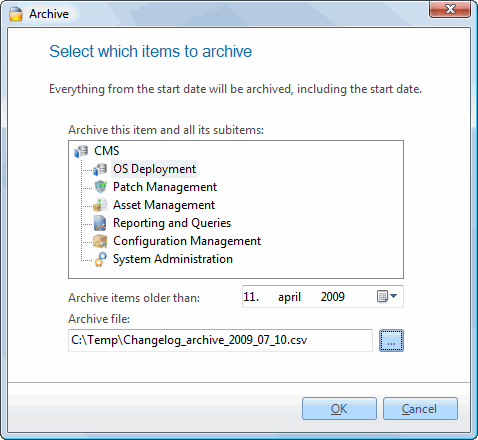
Task: Click the Archive file path field
Action: tap(220, 340)
